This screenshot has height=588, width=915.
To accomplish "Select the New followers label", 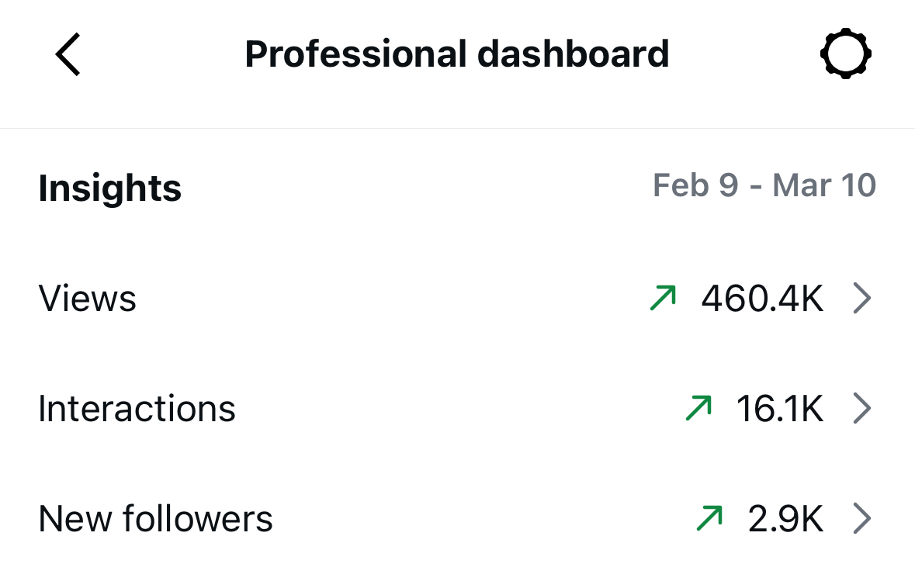I will [x=155, y=519].
